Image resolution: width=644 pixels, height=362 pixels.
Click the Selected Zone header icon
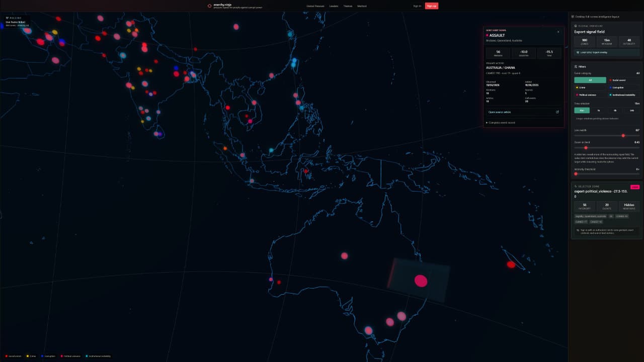coord(576,186)
